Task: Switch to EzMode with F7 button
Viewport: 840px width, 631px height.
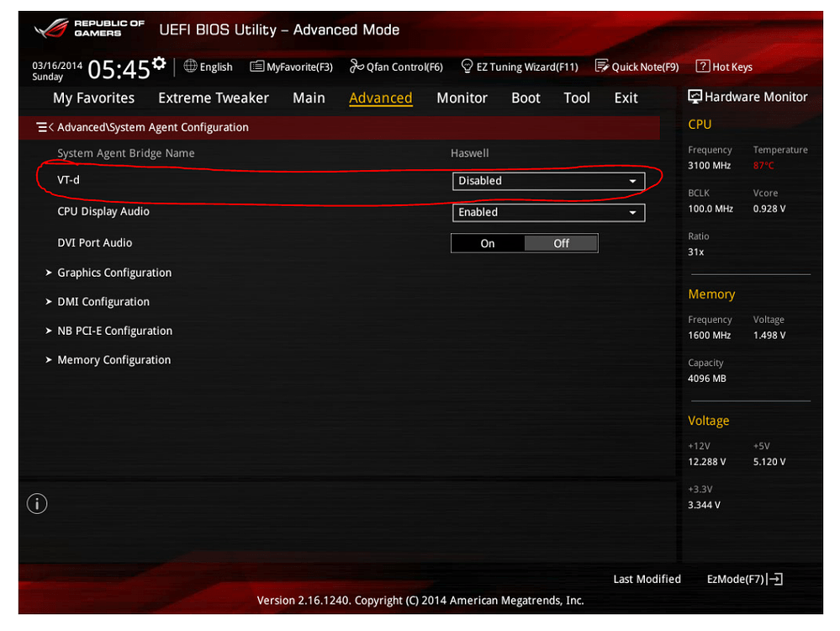Action: (743, 579)
